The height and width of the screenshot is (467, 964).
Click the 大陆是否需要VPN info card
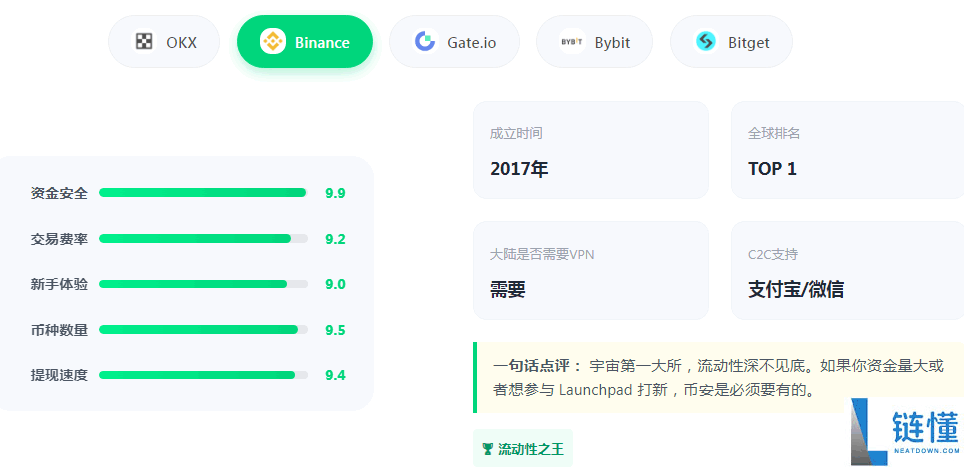[591, 270]
